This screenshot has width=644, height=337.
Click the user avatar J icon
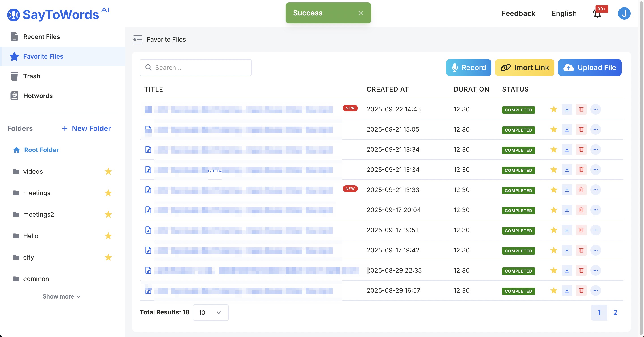[x=624, y=13]
